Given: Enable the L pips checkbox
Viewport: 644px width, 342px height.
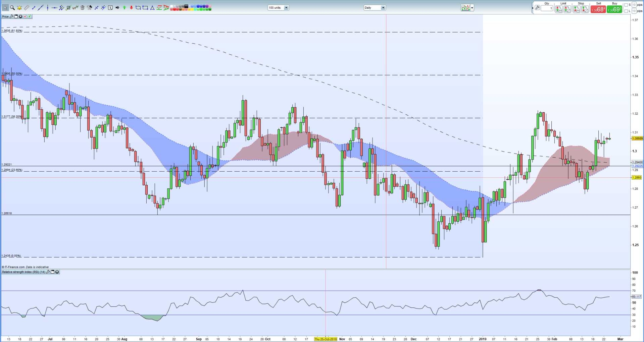Looking at the screenshot, I should pos(626,11).
